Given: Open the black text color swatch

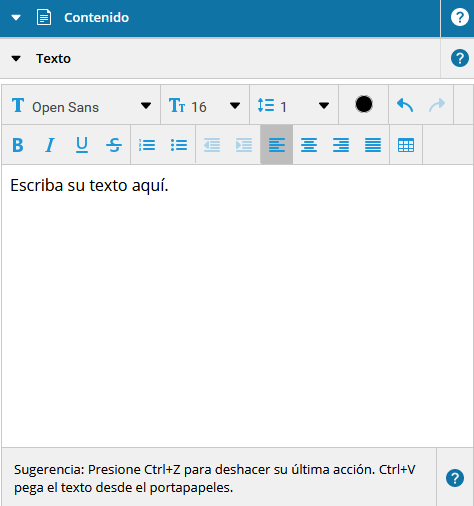Looking at the screenshot, I should pyautogui.click(x=364, y=104).
